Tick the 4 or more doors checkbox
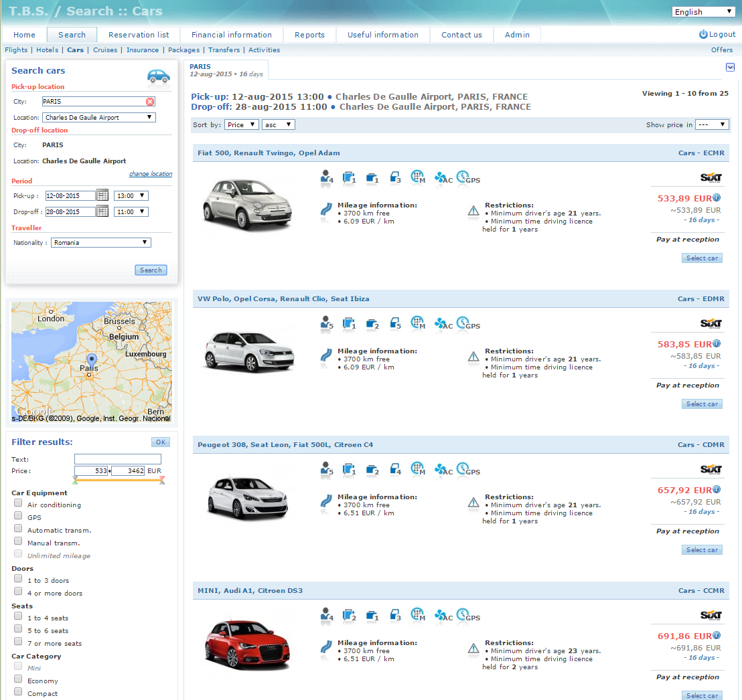 click(x=18, y=592)
